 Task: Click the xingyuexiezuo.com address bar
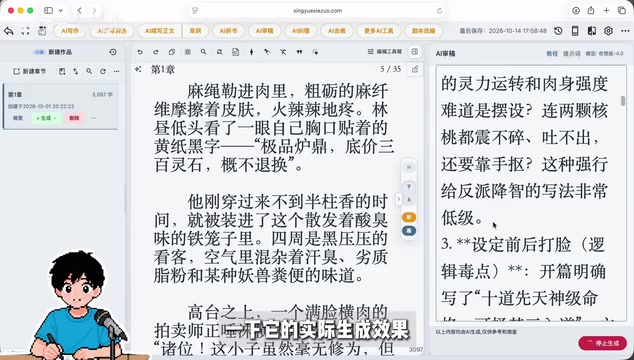pos(317,11)
